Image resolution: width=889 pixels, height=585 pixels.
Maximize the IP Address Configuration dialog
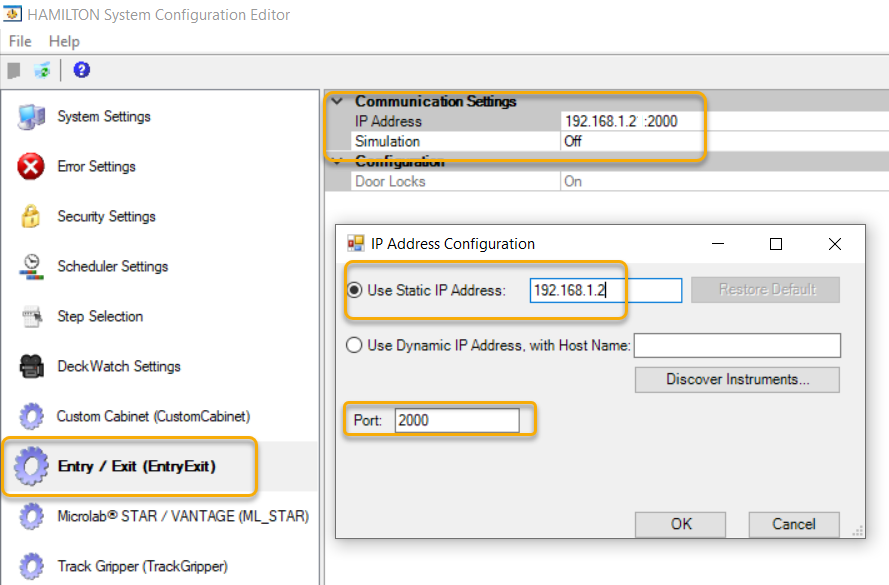coord(776,244)
